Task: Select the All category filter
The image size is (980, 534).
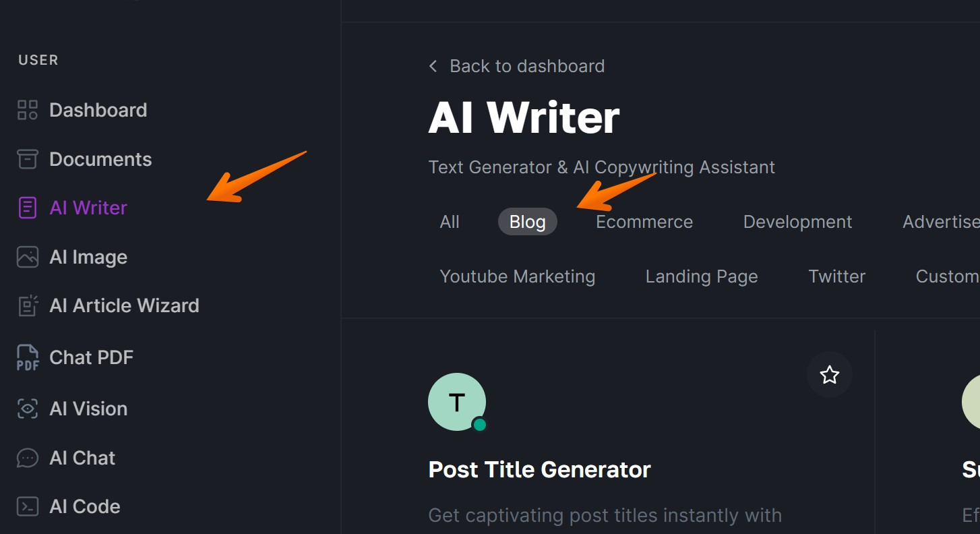Action: point(450,222)
